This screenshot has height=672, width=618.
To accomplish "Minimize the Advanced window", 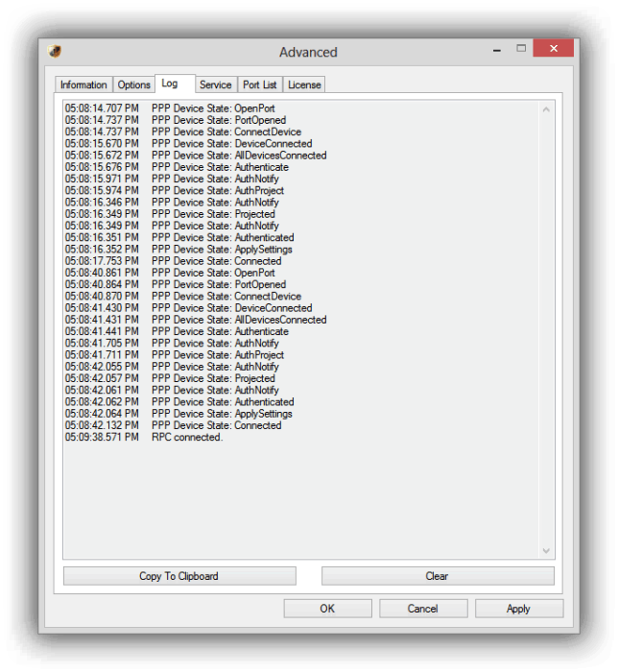I will coord(497,50).
